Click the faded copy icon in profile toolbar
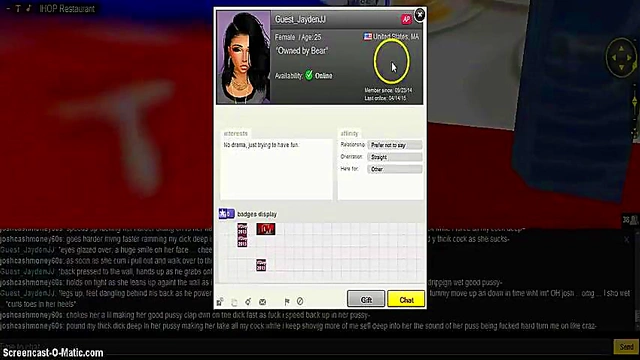The width and height of the screenshot is (640, 360). 234,302
